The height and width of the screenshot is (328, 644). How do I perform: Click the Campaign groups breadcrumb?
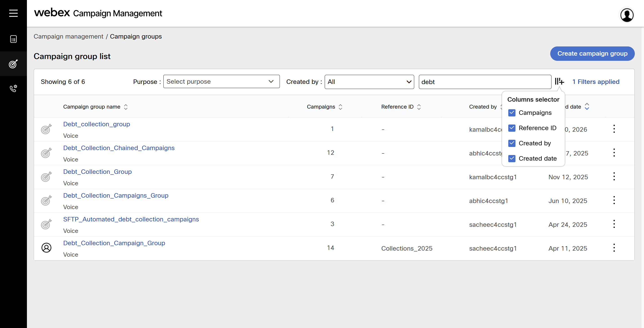tap(136, 37)
